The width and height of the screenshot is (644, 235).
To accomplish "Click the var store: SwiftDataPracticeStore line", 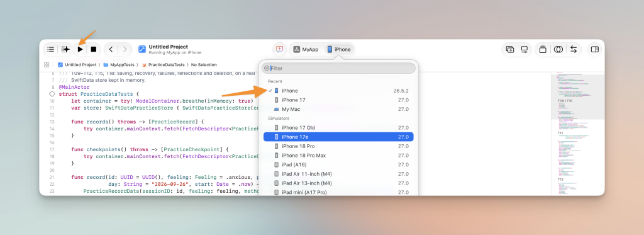I will 165,108.
